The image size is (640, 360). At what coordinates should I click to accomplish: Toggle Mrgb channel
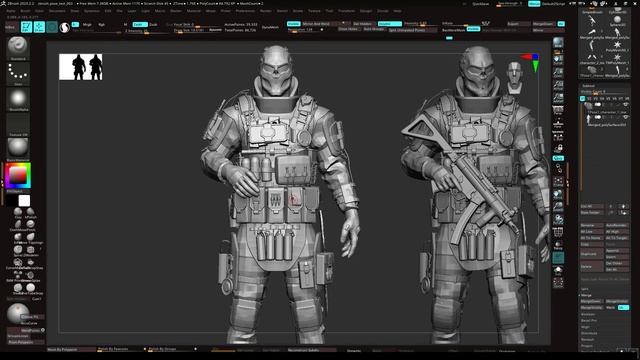pyautogui.click(x=87, y=24)
